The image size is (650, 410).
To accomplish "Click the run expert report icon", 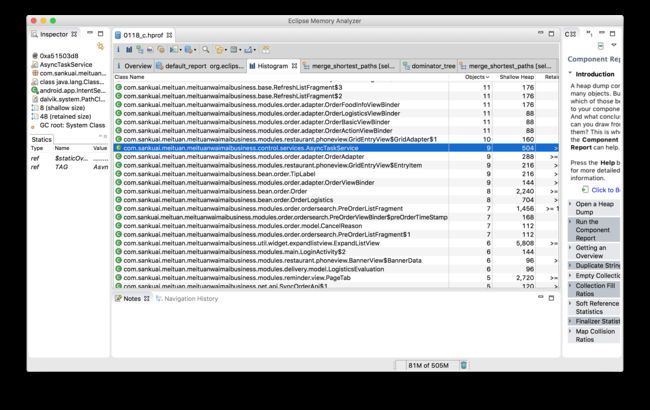I will (174, 50).
